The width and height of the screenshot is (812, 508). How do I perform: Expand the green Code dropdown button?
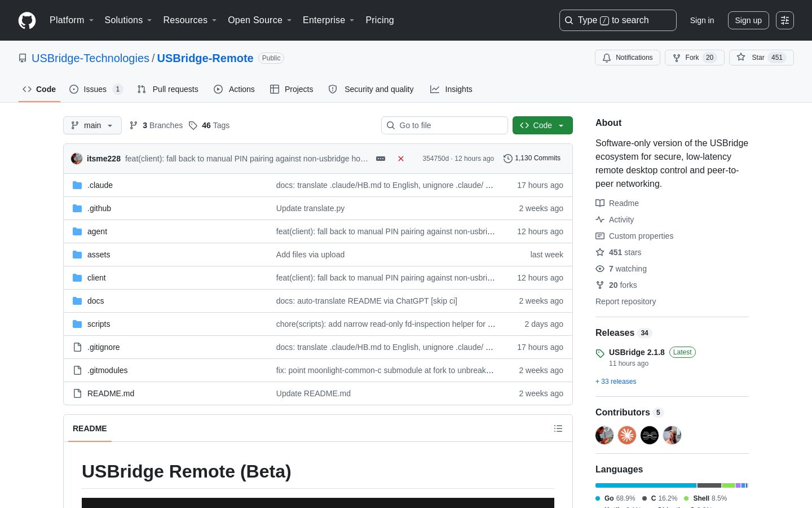pyautogui.click(x=542, y=125)
